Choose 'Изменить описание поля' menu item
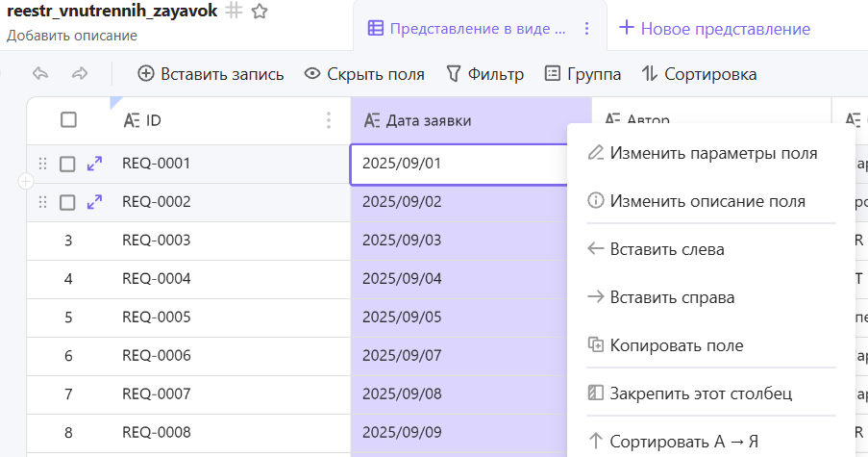 pyautogui.click(x=710, y=201)
